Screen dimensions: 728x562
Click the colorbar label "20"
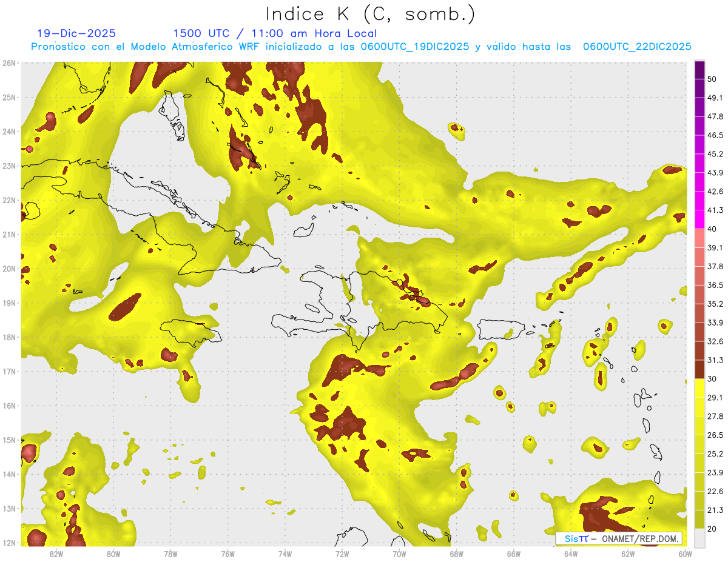[712, 529]
